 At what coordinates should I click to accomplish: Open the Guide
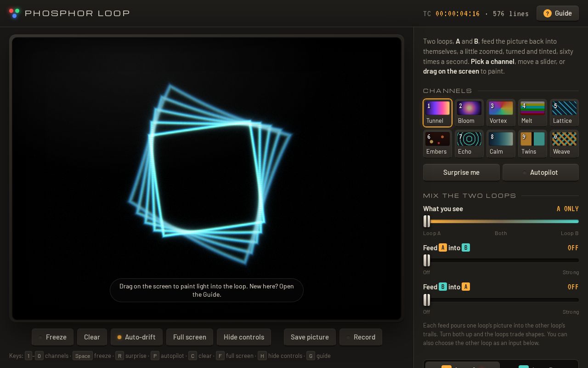point(558,13)
